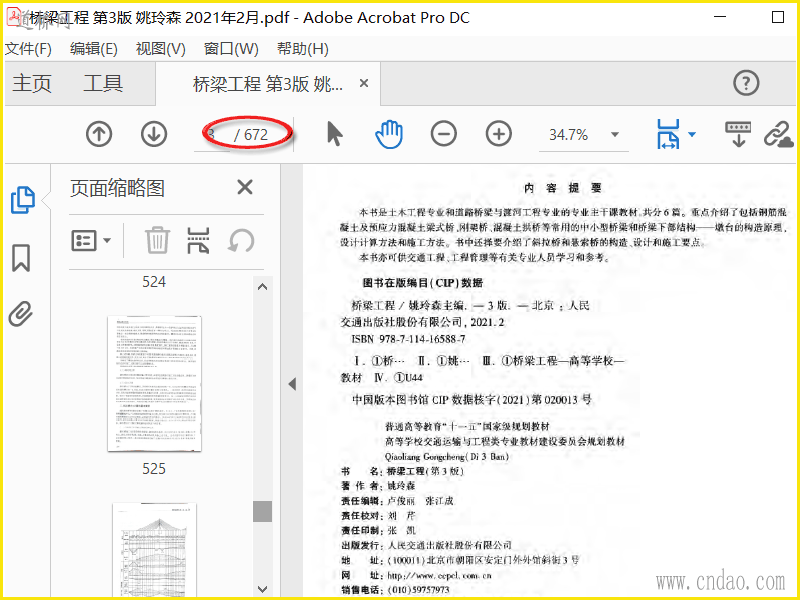Click the print pages icon in thumbnails
Viewport: 800px width, 600px height.
click(x=198, y=240)
